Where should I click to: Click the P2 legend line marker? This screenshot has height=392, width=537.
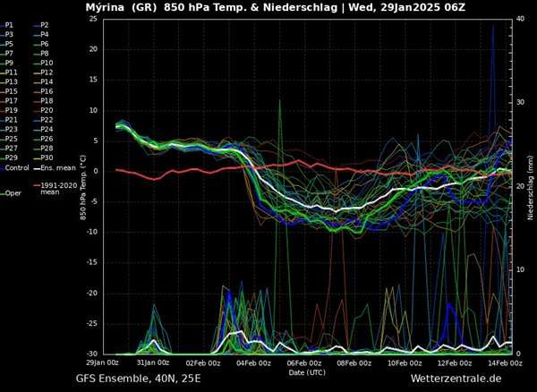[36, 24]
